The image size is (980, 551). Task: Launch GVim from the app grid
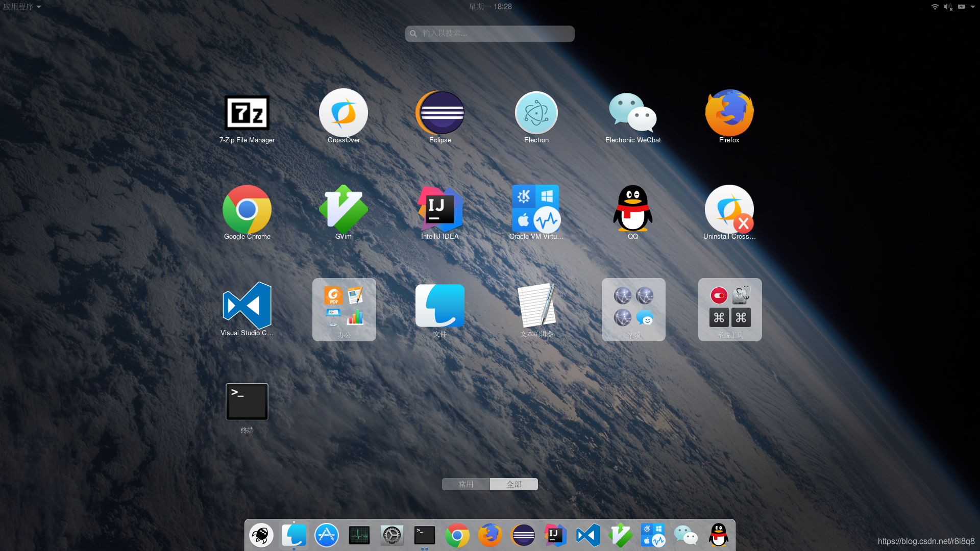point(344,209)
